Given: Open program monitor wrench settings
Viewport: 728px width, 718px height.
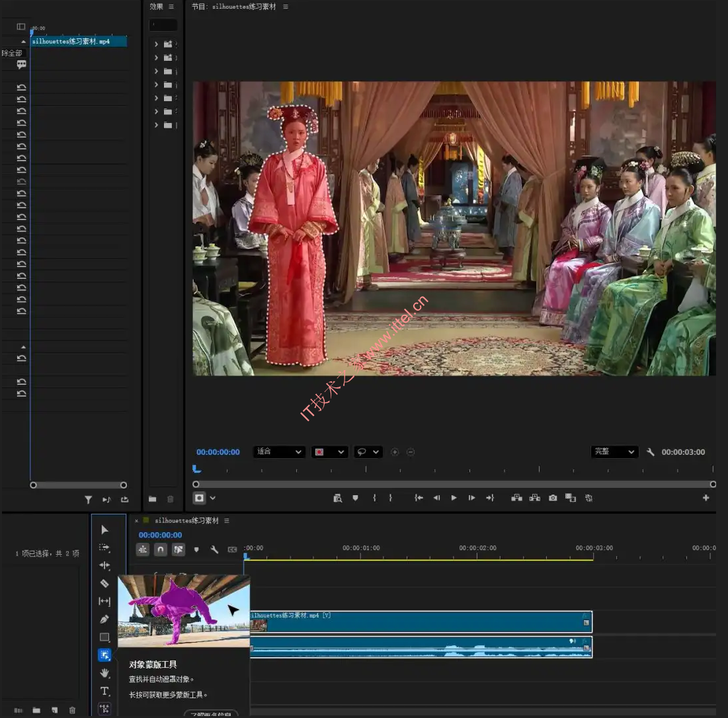Looking at the screenshot, I should [650, 452].
